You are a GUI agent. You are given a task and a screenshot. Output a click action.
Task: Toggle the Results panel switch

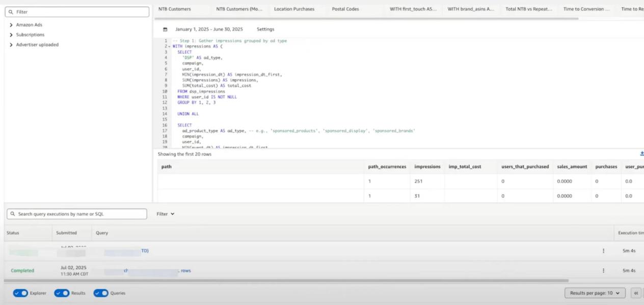61,293
